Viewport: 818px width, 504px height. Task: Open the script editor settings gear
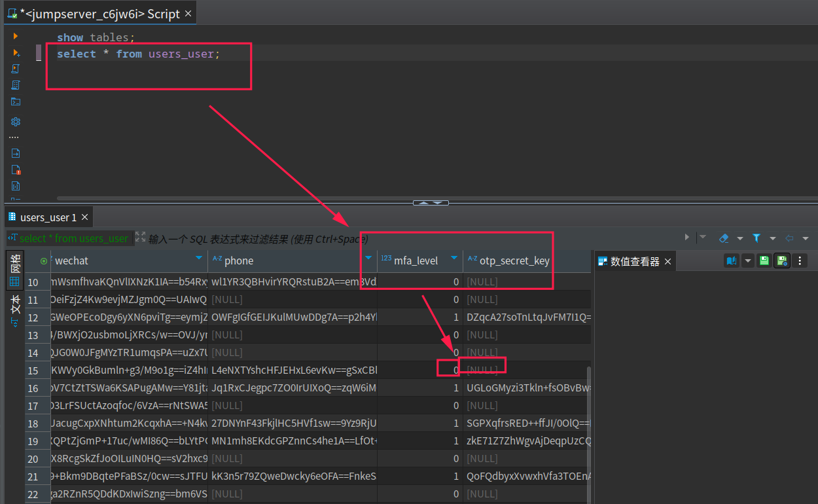coord(16,122)
